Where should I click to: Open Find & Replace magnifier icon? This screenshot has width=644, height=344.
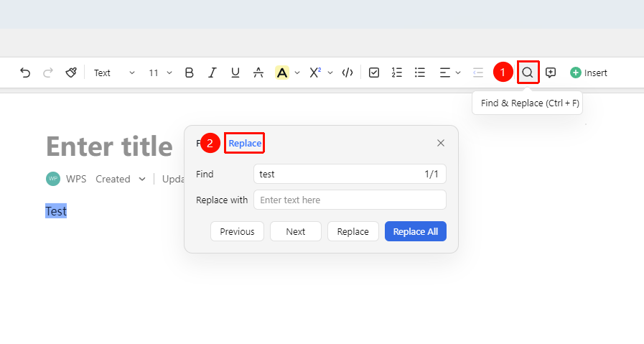528,73
